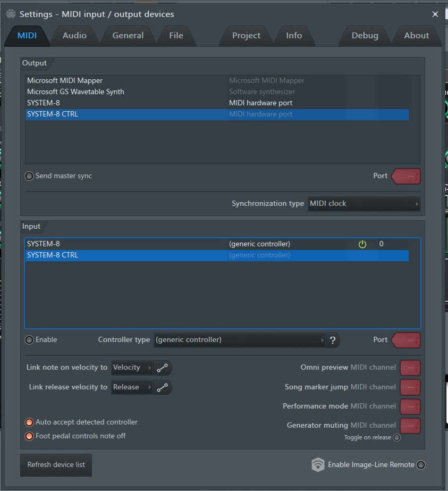Image resolution: width=448 pixels, height=491 pixels.
Task: Turn on Enable Image-Line Remote
Action: (x=421, y=465)
